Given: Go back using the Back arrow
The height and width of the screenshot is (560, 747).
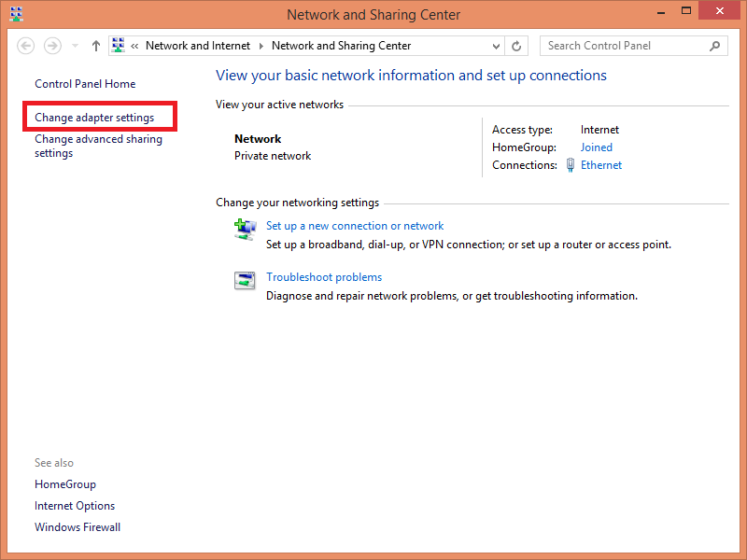Looking at the screenshot, I should 26,46.
